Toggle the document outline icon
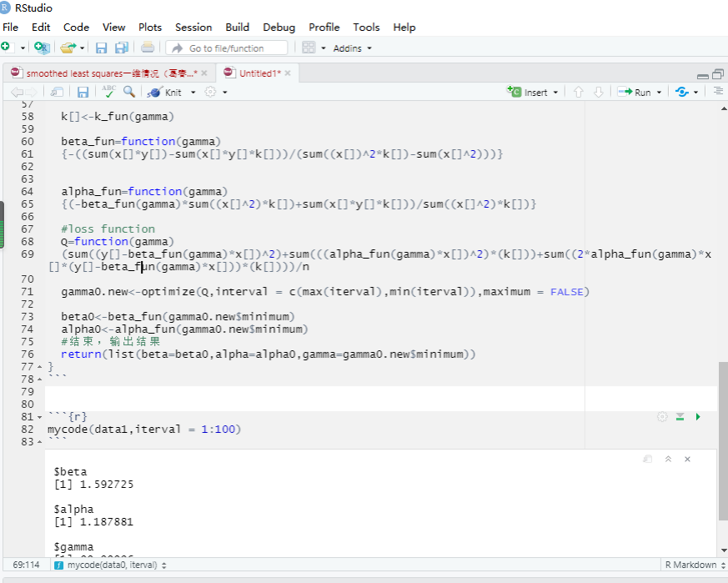The height and width of the screenshot is (583, 728). pos(718,92)
